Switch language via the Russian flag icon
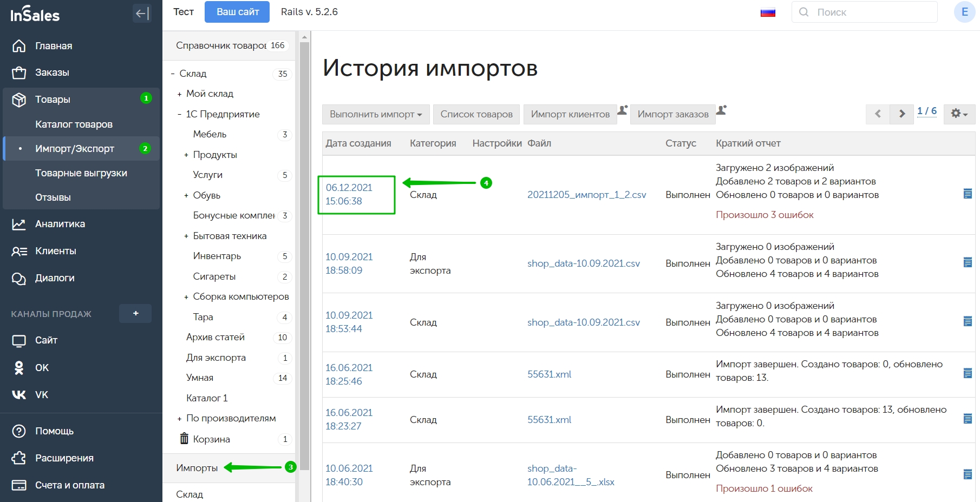Viewport: 980px width, 502px height. coord(768,12)
